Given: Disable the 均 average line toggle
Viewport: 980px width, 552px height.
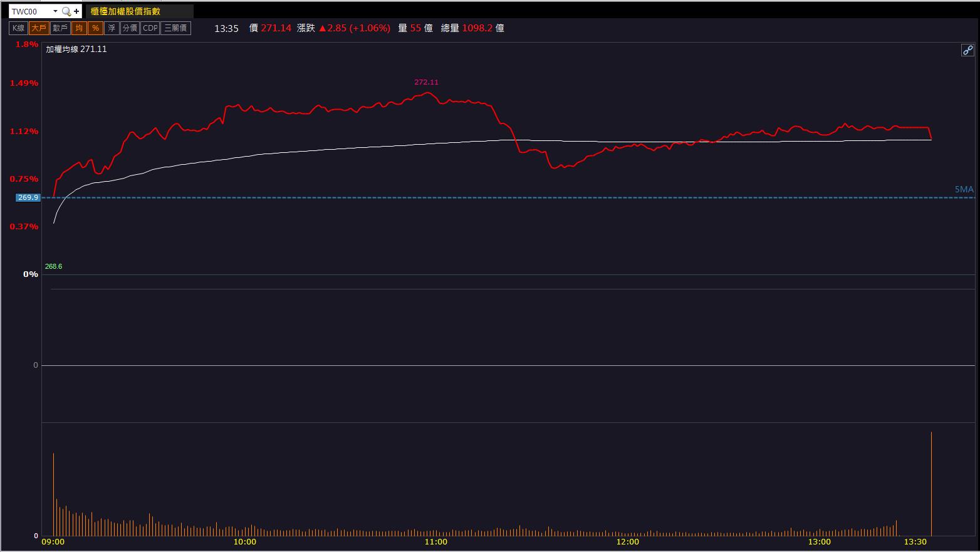Looking at the screenshot, I should 78,27.
